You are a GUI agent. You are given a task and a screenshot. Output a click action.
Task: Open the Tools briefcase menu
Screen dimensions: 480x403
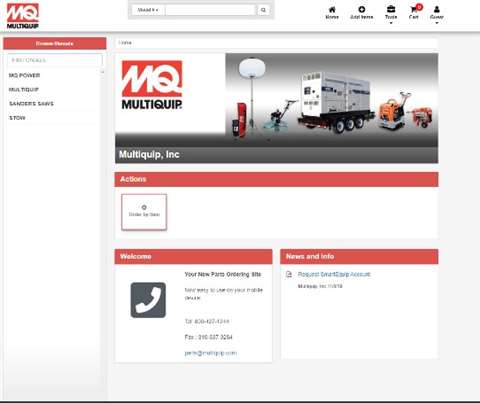point(391,15)
